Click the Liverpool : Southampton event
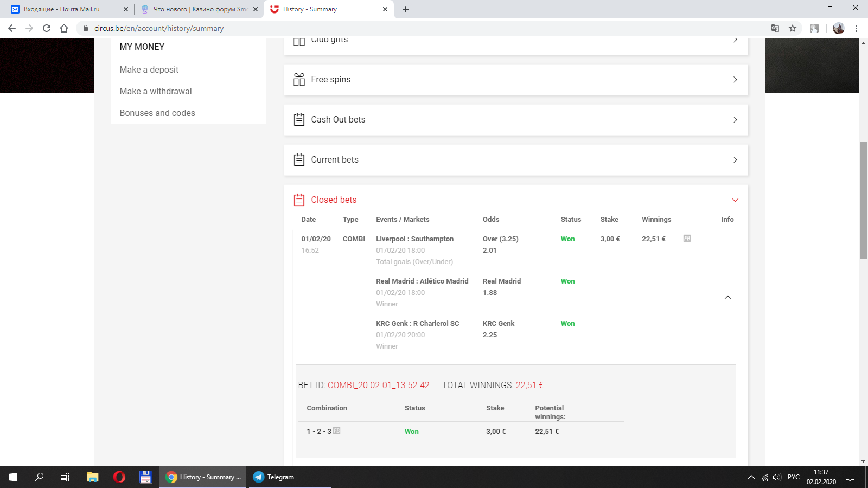Screen dimensions: 868x488 [x=414, y=239]
